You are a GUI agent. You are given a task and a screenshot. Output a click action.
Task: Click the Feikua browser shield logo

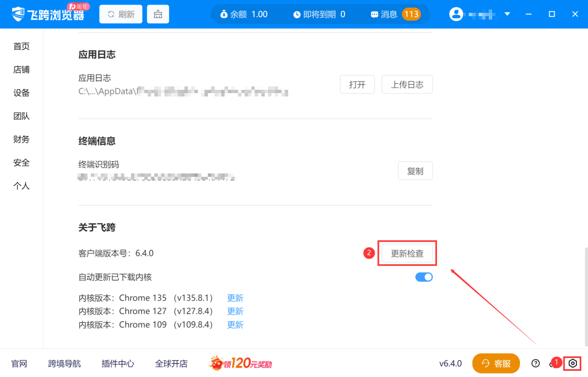18,14
